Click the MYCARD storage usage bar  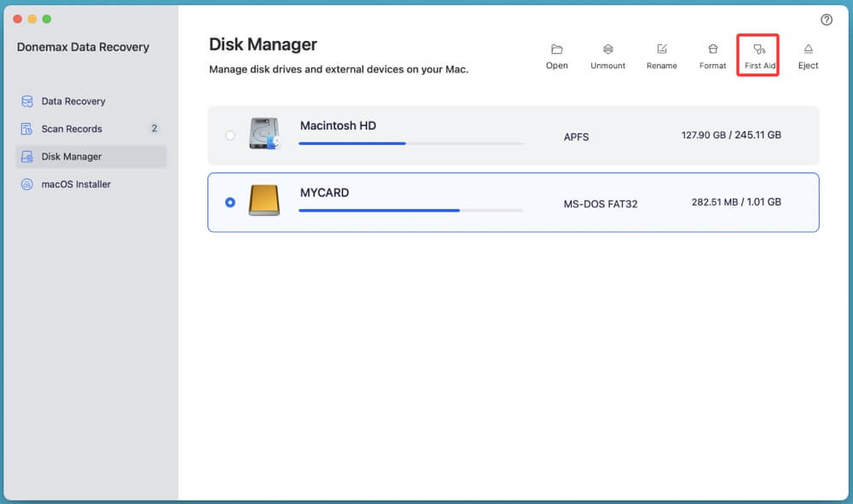click(x=409, y=209)
